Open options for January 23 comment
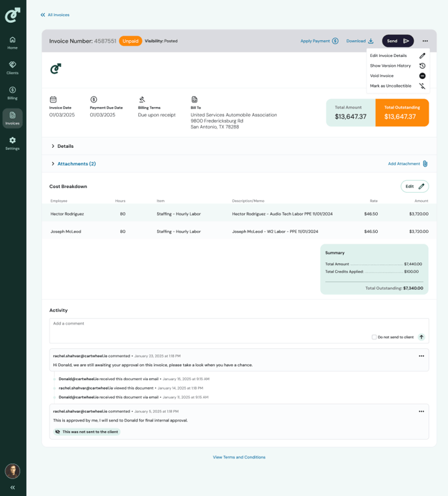 421,356
